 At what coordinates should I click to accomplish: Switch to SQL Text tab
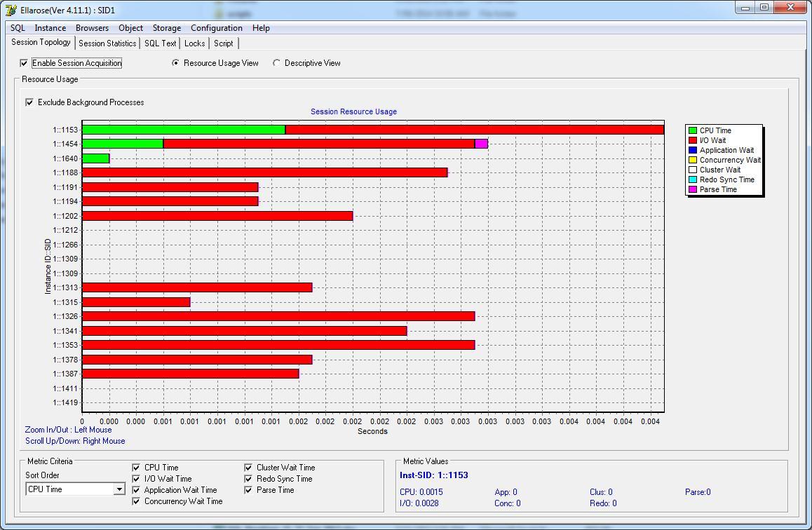[x=160, y=43]
